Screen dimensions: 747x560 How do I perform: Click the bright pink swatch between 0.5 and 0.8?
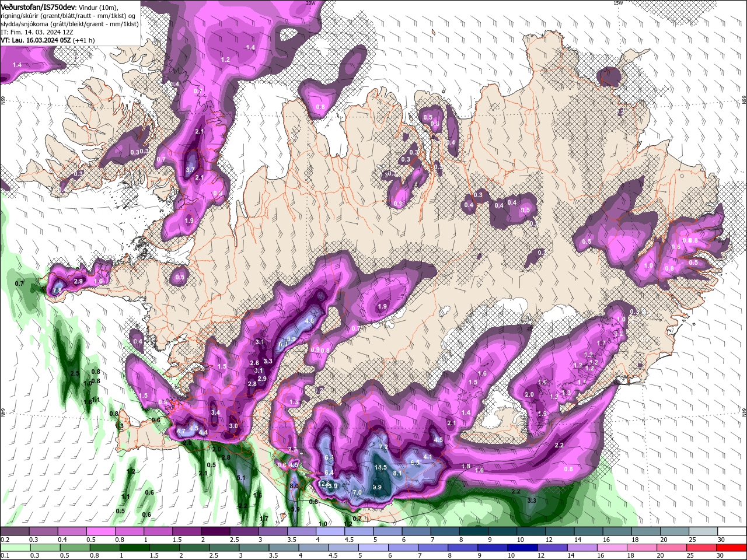coord(100,531)
